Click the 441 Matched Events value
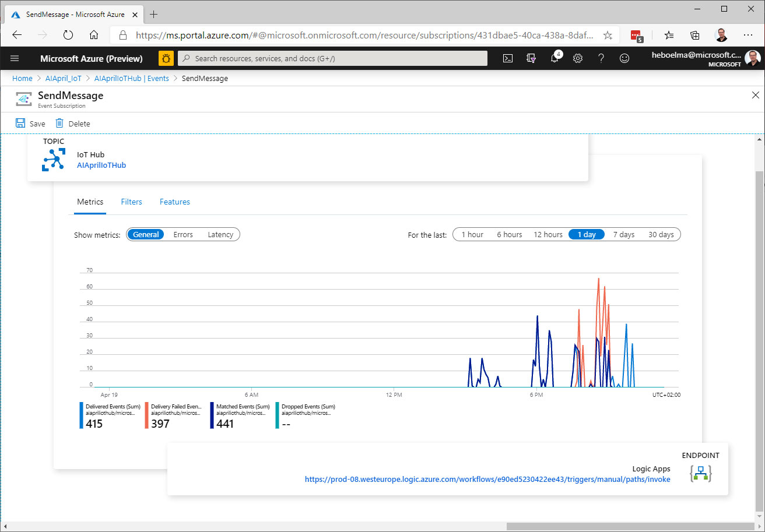The height and width of the screenshot is (532, 765). click(x=225, y=424)
